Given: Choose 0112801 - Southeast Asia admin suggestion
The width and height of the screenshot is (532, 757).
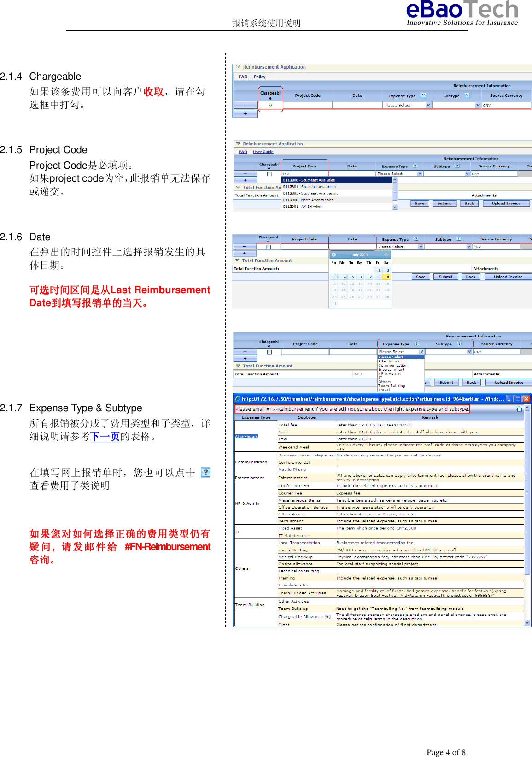Looking at the screenshot, I should tap(337, 187).
